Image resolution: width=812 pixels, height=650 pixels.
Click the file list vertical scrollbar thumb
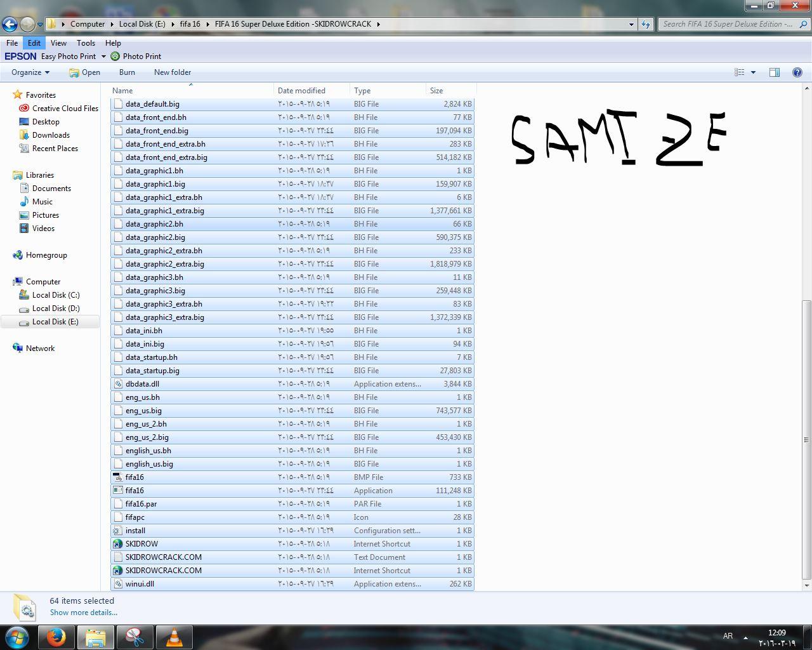coord(806,439)
